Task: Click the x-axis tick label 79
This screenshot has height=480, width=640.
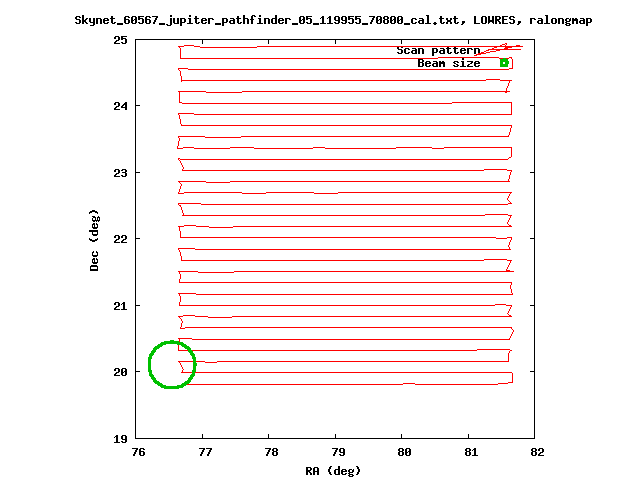Action: coord(338,452)
